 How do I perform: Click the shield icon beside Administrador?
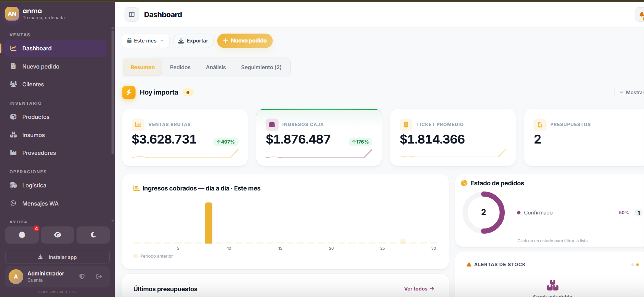pyautogui.click(x=82, y=276)
